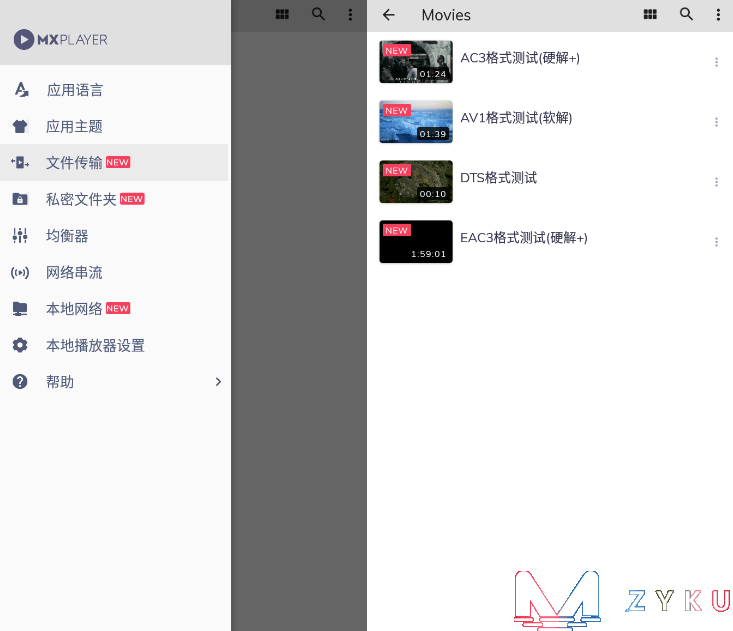Open 本地播放器设置 local player settings

tap(114, 345)
